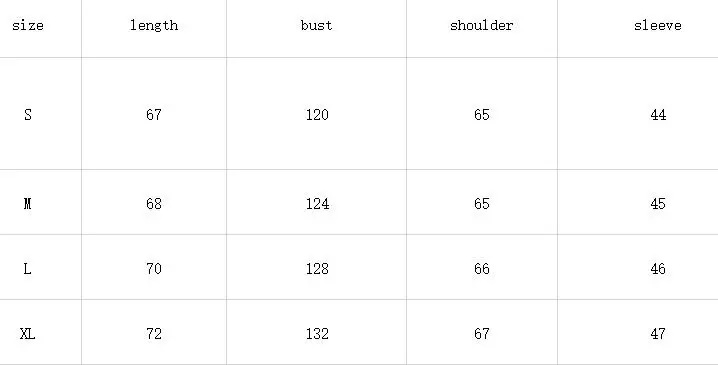
Task: Click the 'sleeve' column header
Action: [658, 25]
